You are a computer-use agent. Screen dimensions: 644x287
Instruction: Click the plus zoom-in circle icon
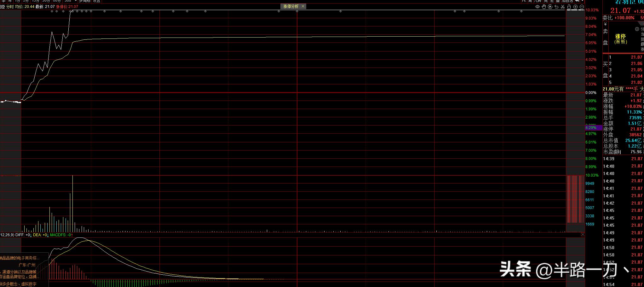coord(576,7)
